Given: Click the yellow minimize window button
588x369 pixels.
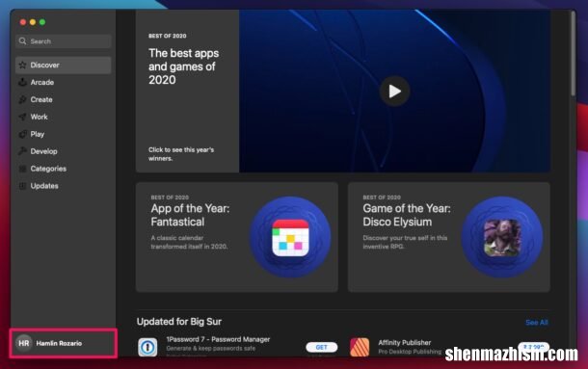Looking at the screenshot, I should point(33,22).
